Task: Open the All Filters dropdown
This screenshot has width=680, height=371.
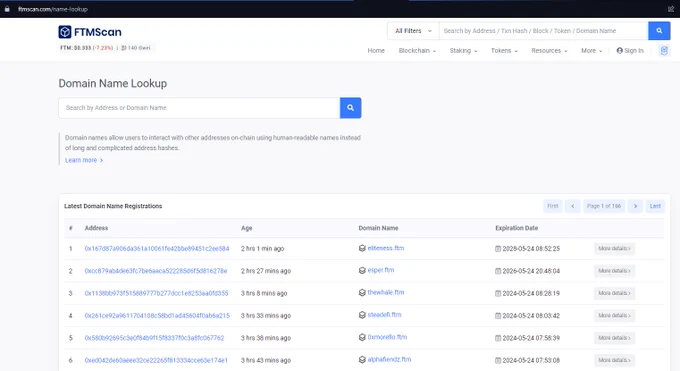Action: click(x=413, y=31)
